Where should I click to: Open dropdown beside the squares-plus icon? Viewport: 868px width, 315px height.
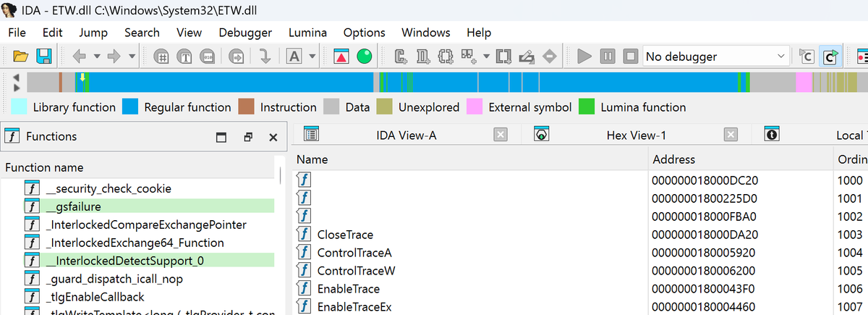486,56
